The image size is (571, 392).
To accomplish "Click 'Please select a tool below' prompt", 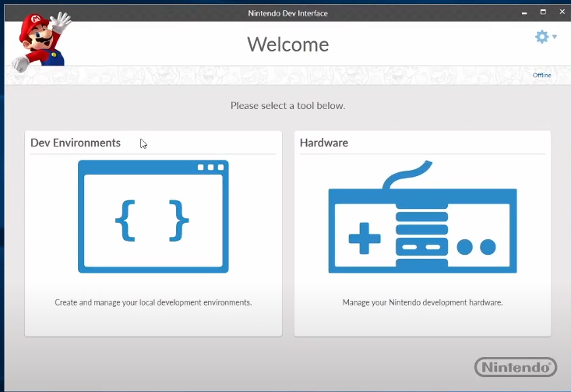I will coord(287,105).
